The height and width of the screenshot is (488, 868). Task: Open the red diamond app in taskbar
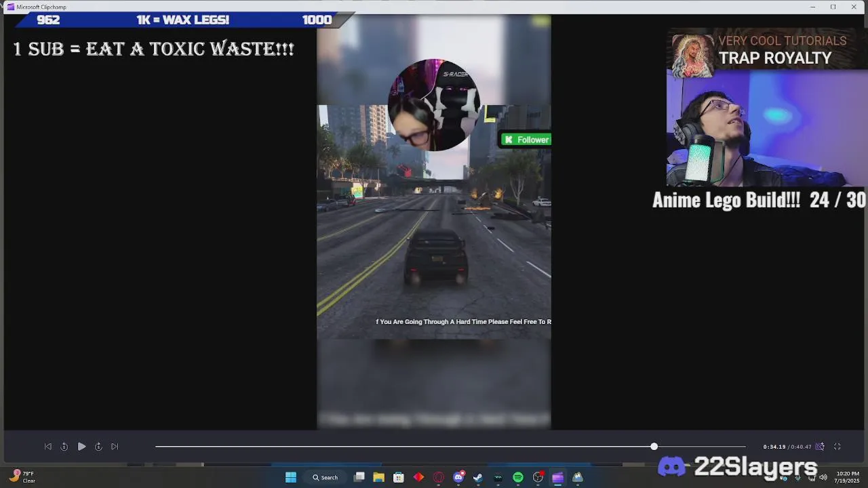tap(418, 477)
